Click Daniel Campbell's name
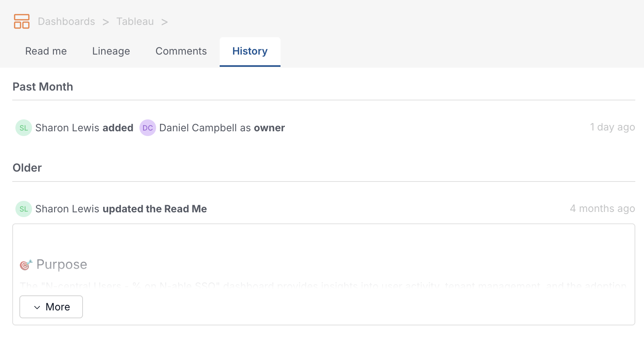 tap(199, 128)
